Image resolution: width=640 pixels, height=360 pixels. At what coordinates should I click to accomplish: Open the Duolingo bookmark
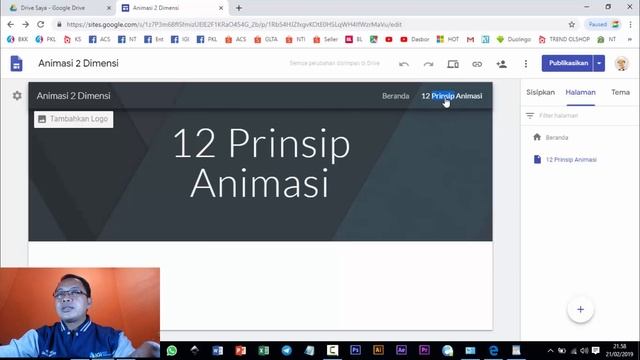point(513,39)
